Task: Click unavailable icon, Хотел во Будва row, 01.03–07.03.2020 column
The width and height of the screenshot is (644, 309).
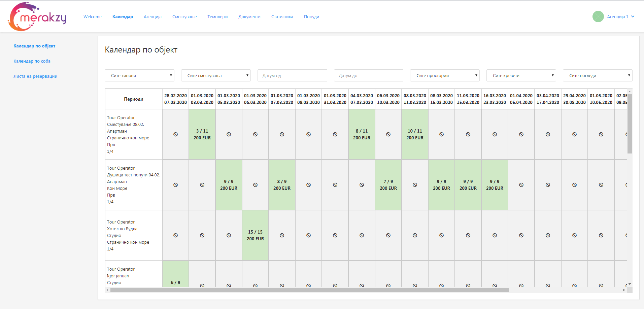Action: click(x=282, y=235)
